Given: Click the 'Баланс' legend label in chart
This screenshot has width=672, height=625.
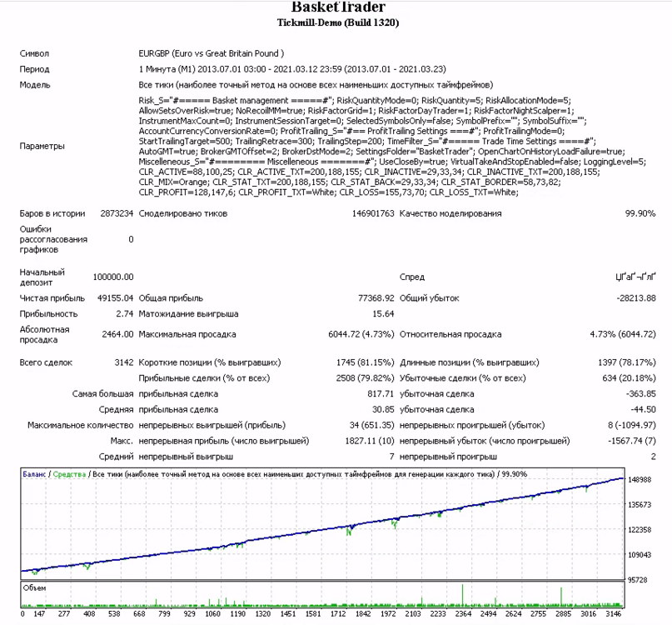Looking at the screenshot, I should (34, 474).
